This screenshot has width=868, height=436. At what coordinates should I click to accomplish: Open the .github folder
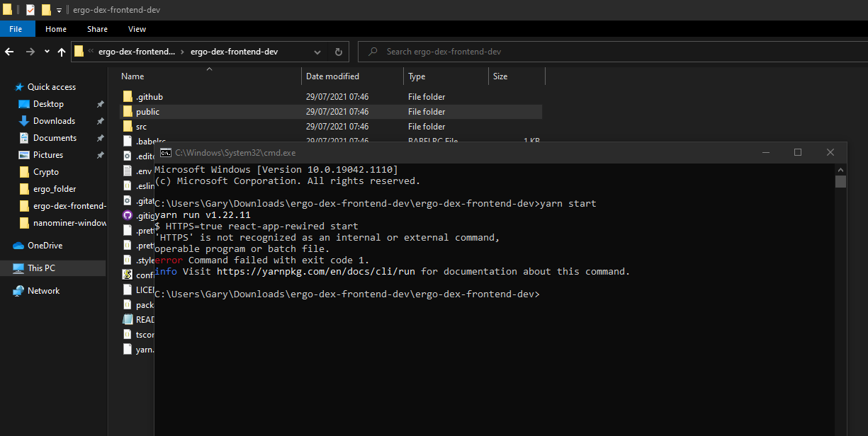[x=149, y=97]
